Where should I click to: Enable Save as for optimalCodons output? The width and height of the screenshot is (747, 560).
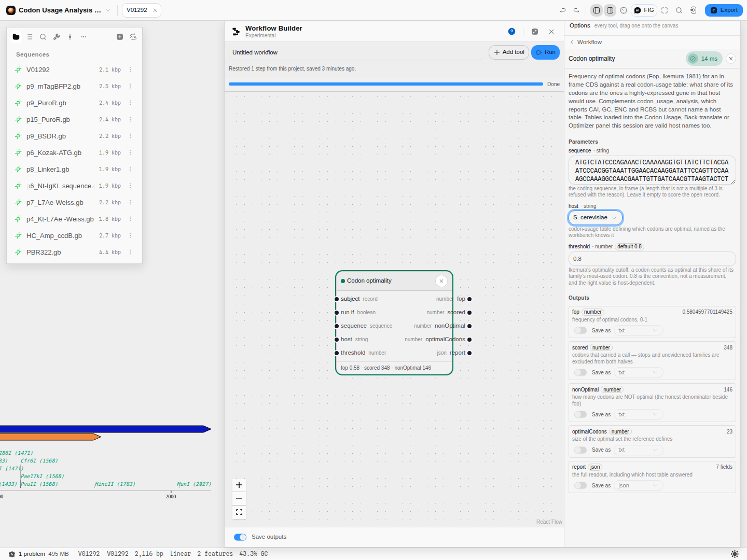(x=580, y=450)
